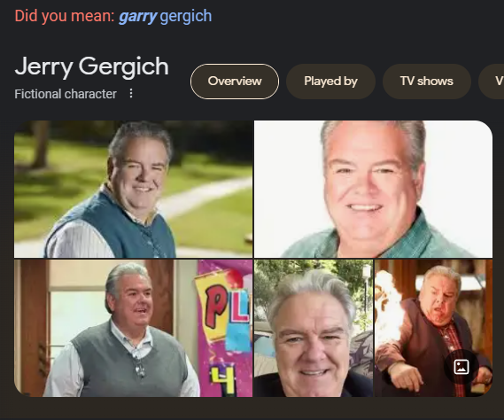Click the Jerry Gergich panel heading

coord(91,66)
